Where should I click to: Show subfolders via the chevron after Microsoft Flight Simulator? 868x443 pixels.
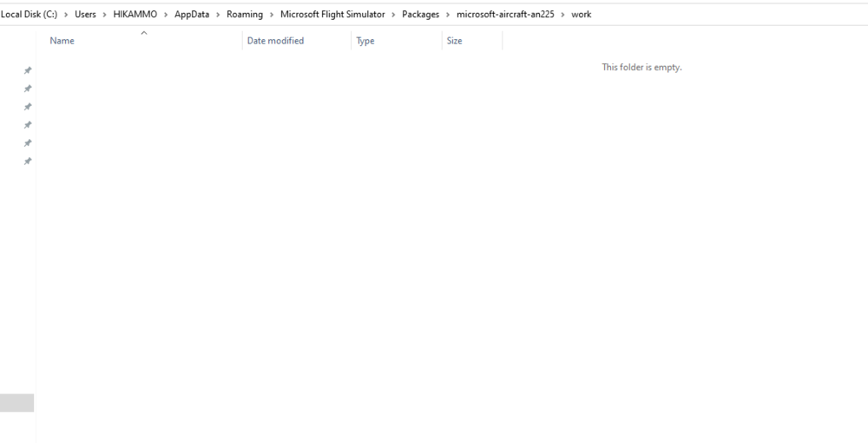[393, 14]
